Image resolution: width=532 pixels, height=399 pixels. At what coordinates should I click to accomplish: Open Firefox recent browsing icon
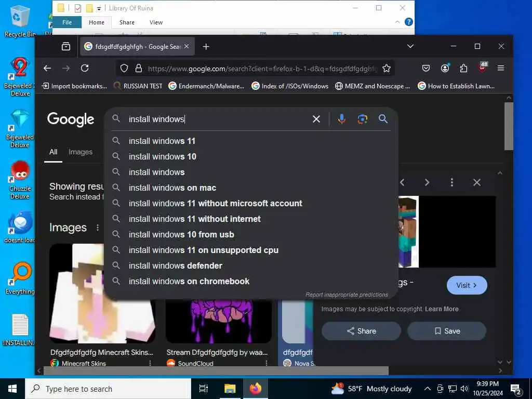(x=66, y=46)
